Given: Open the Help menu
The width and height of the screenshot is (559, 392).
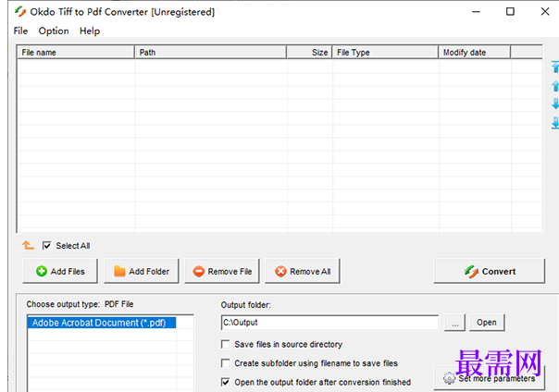Looking at the screenshot, I should 90,31.
